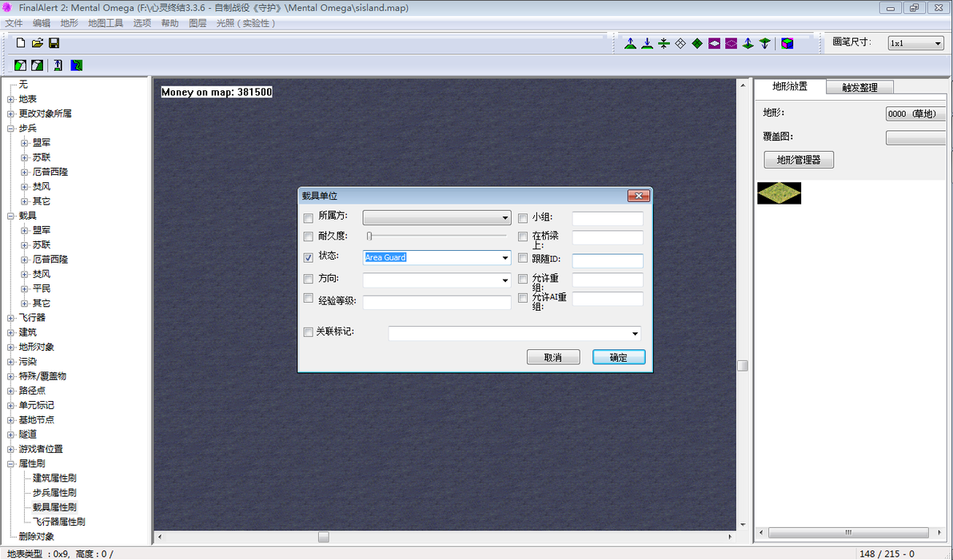Open the 方向 dropdown list
The width and height of the screenshot is (953, 560).
[x=504, y=280]
